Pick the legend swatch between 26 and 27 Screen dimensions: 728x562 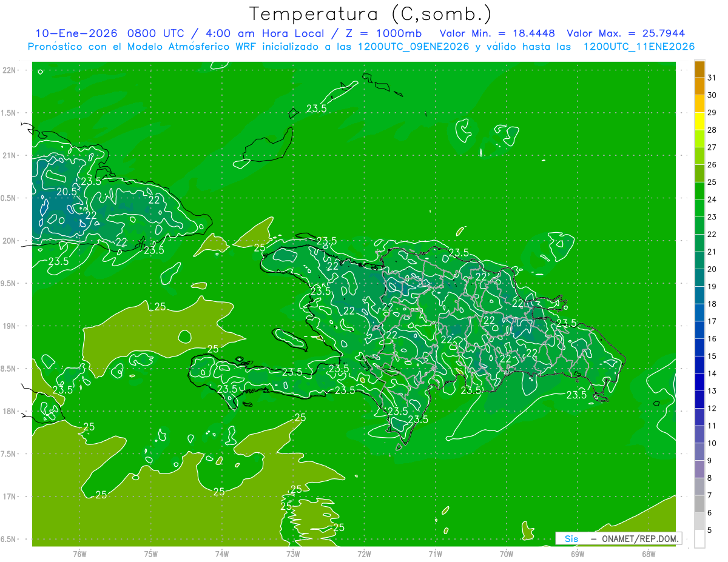699,156
